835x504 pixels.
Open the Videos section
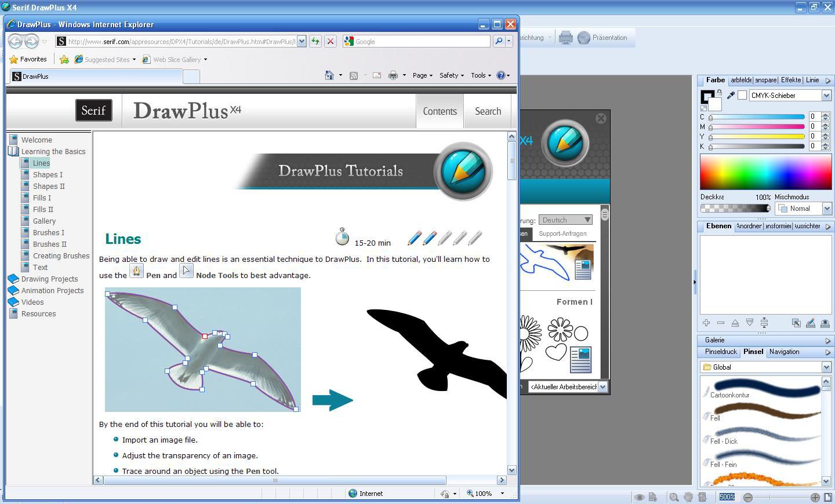click(x=32, y=302)
